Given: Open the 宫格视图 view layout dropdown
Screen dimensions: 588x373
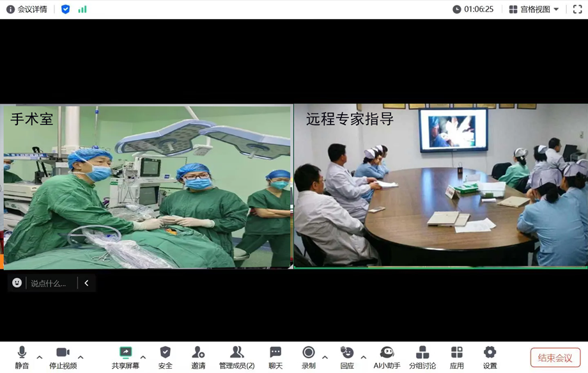Looking at the screenshot, I should pyautogui.click(x=534, y=10).
